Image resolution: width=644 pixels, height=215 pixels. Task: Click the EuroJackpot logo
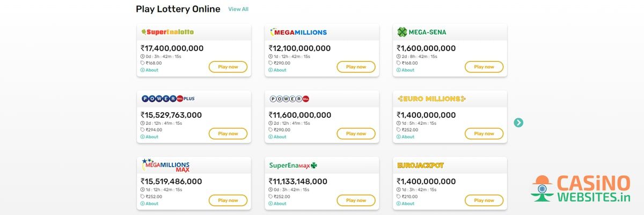point(420,166)
